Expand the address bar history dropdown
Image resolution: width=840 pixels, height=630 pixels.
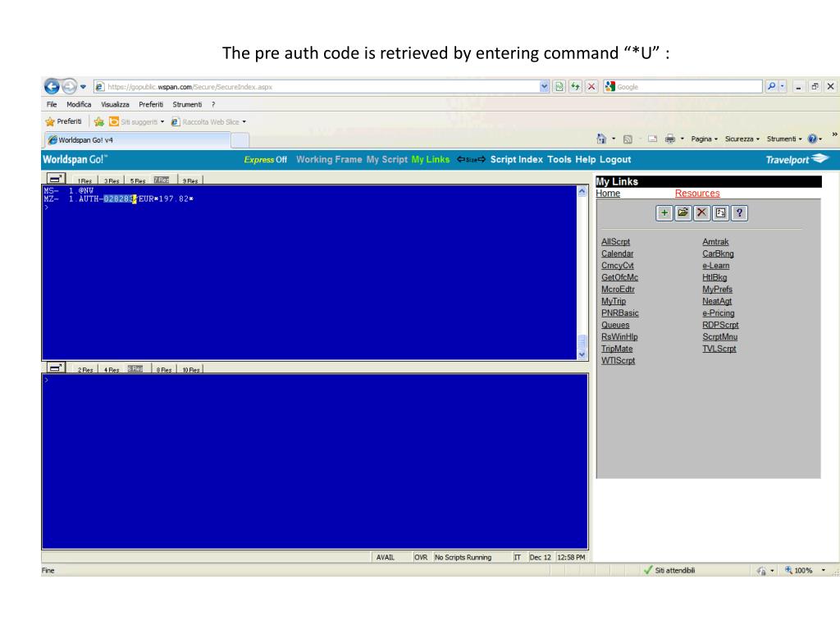tap(545, 87)
